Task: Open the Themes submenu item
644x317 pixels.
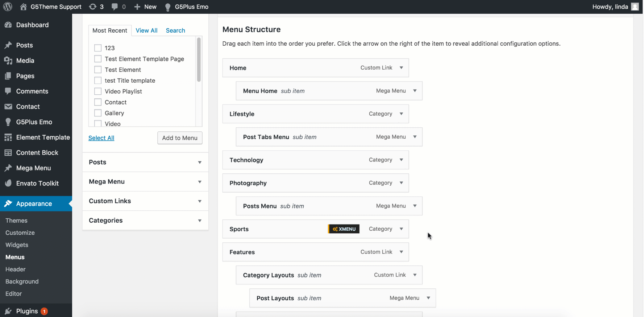Action: [16, 221]
